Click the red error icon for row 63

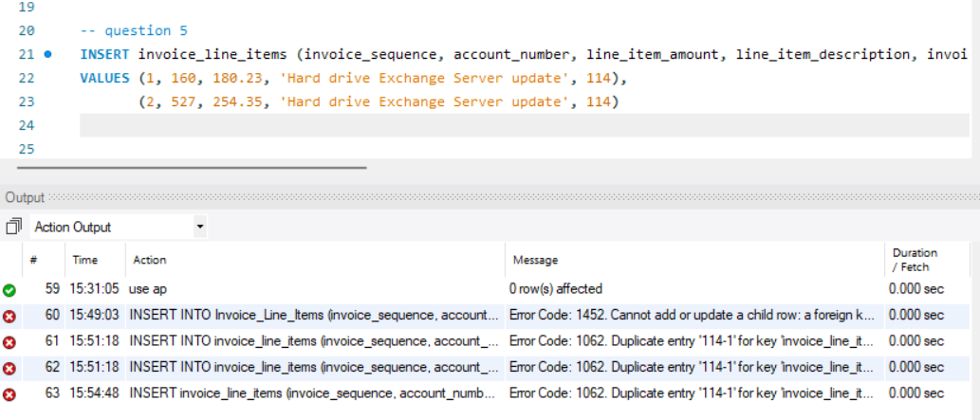9,394
